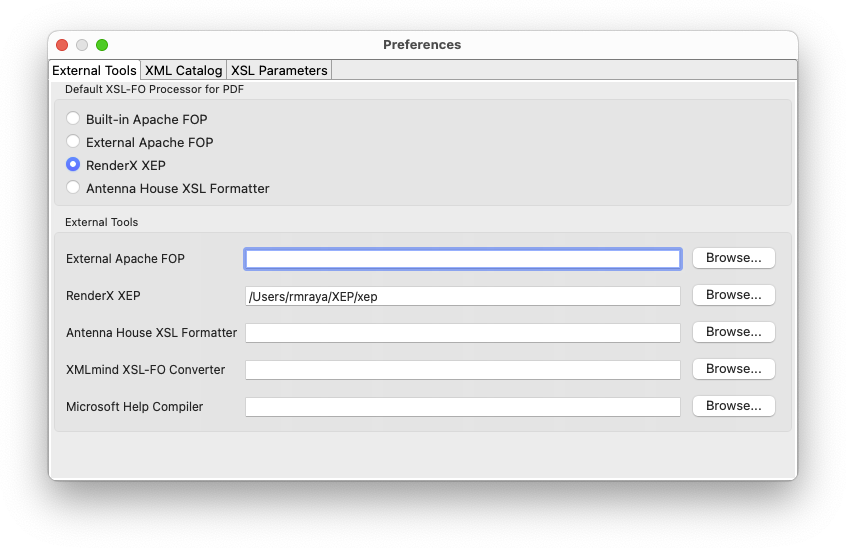Screen dimensions: 846x548
Task: Browse for Antenna House XSL Formatter path
Action: (734, 332)
